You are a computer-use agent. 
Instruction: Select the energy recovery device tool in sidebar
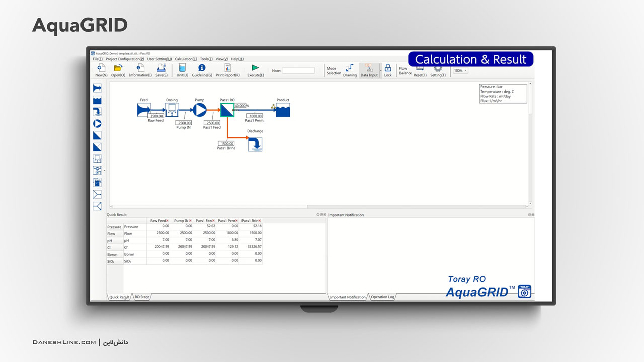pyautogui.click(x=97, y=170)
